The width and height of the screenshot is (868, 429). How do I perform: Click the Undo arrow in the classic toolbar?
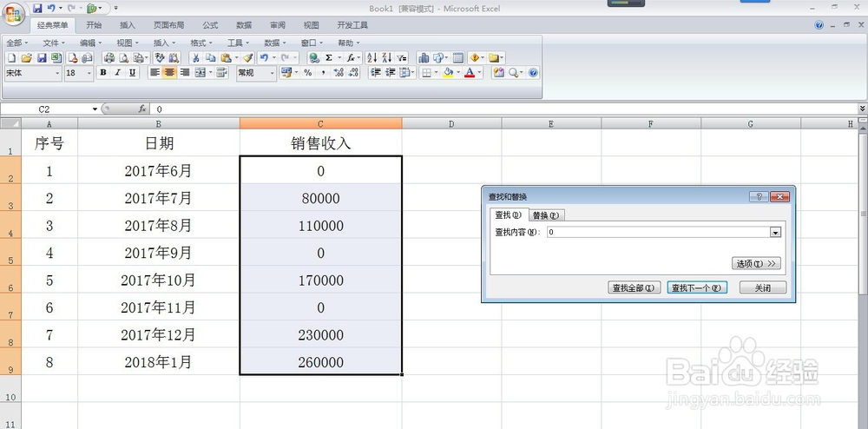click(264, 57)
